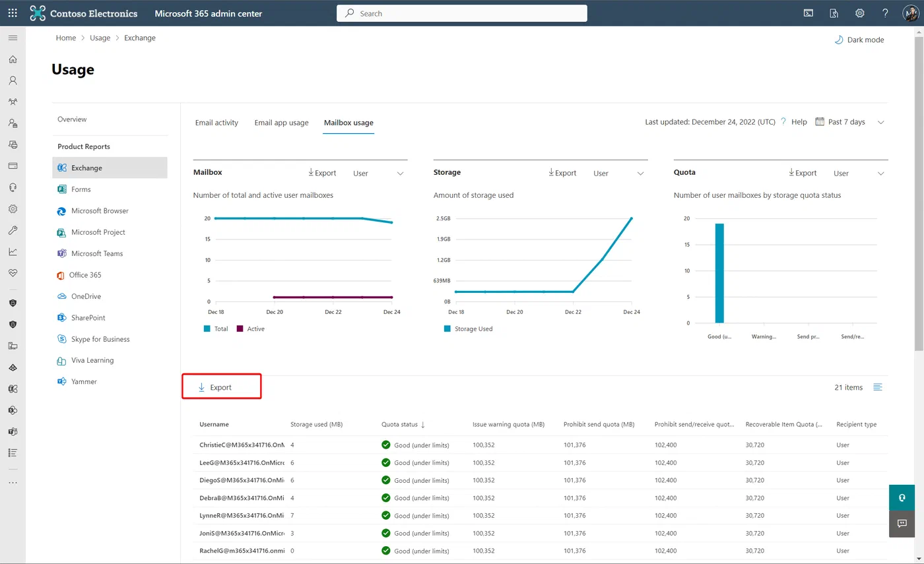This screenshot has width=924, height=564.
Task: Open the settings gear in top bar
Action: coord(860,13)
